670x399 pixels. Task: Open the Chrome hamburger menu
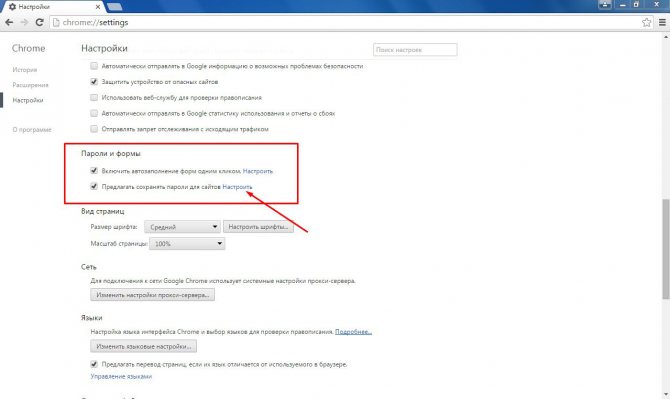coord(662,22)
